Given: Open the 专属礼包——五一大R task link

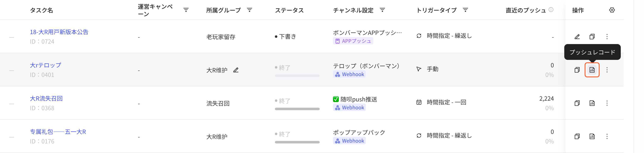Looking at the screenshot, I should click(58, 132).
